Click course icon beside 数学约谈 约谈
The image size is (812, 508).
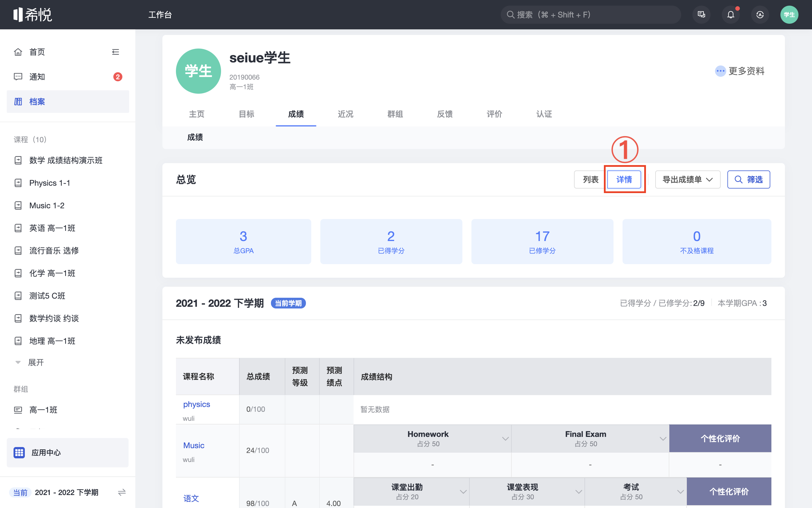pos(18,318)
